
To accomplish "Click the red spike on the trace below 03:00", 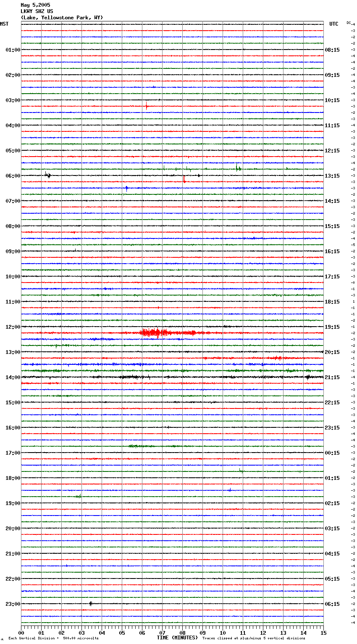I will [x=147, y=106].
